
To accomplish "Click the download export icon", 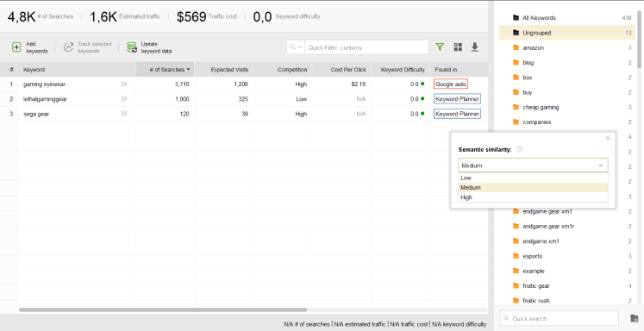I will [475, 47].
